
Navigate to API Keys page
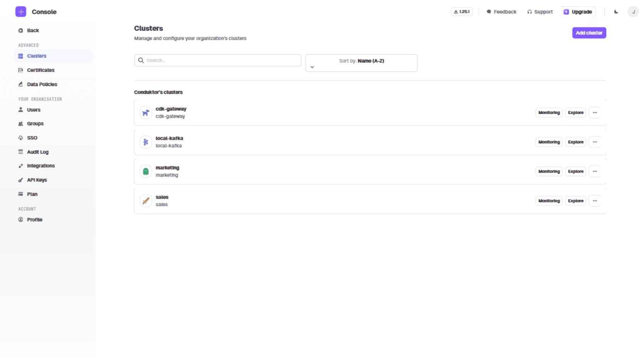coord(37,180)
